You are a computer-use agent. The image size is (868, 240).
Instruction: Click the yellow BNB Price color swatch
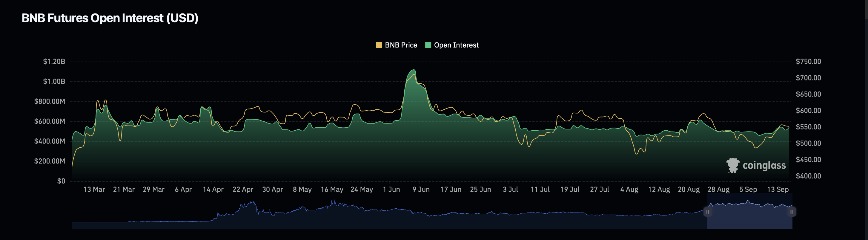pos(379,45)
